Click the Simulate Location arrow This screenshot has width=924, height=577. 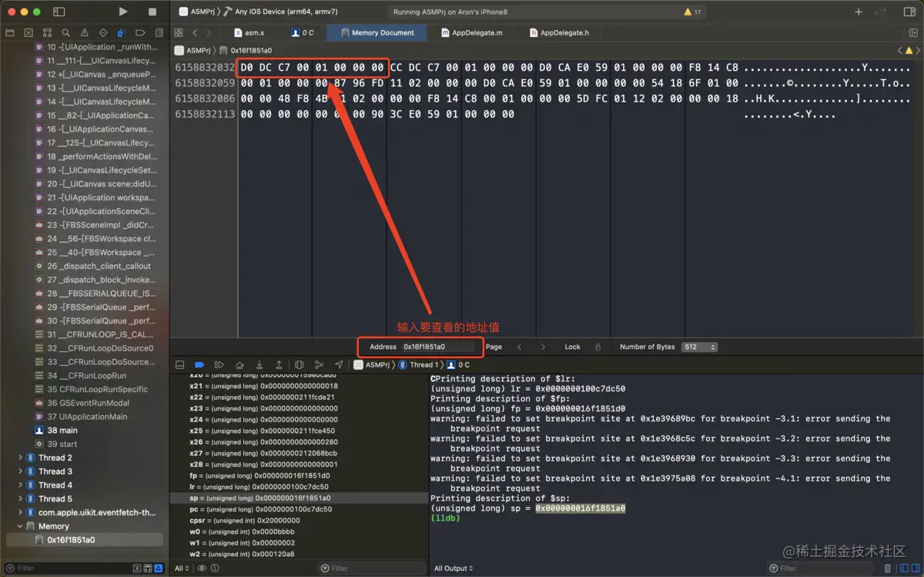tap(339, 364)
